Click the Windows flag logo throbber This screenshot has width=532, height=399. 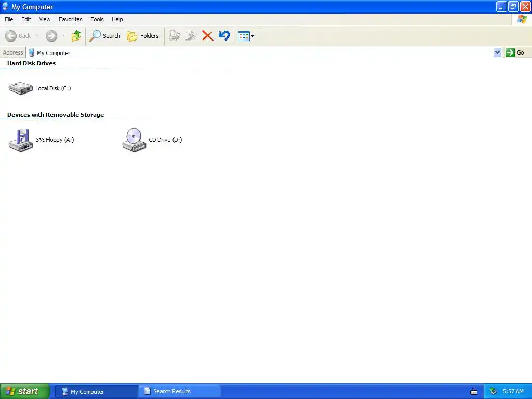click(522, 19)
